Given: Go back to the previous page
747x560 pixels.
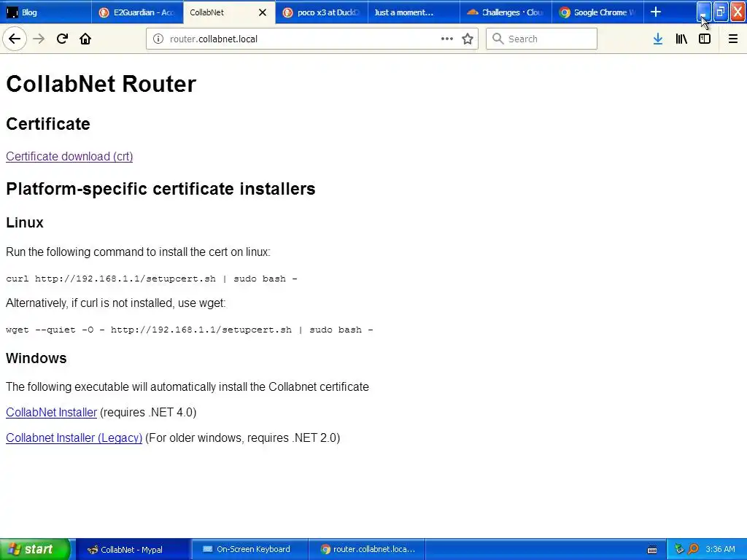Looking at the screenshot, I should (15, 39).
